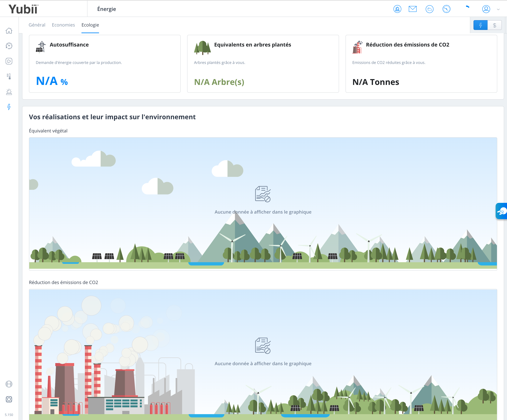Open the Home icon in sidebar
Viewport: 507px width, 420px height.
point(9,31)
